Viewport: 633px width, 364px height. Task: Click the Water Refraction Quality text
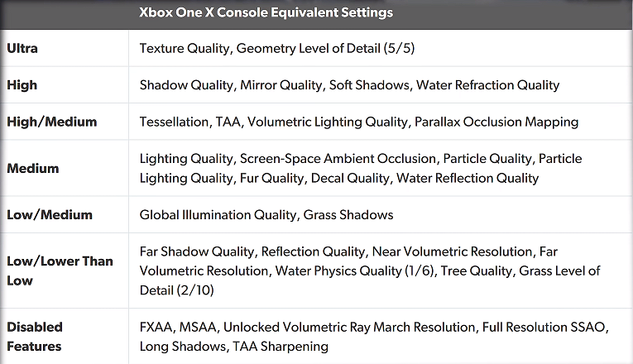coord(487,85)
